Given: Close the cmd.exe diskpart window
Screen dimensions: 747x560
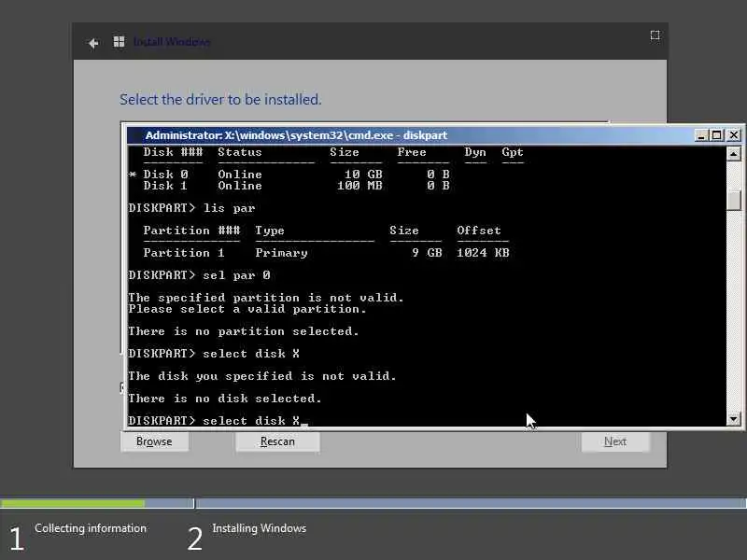Looking at the screenshot, I should [x=734, y=135].
